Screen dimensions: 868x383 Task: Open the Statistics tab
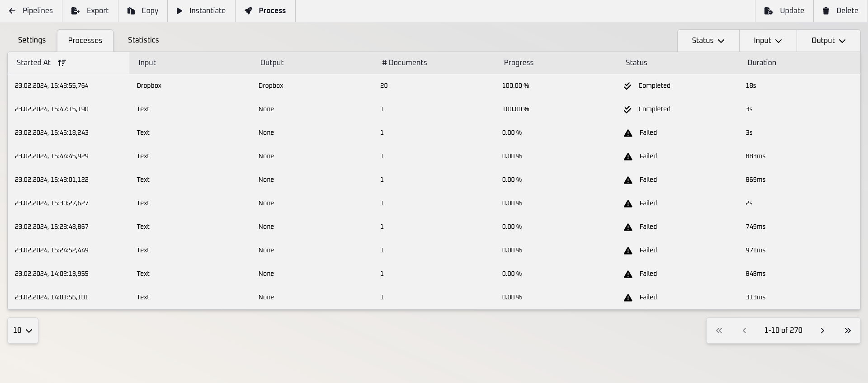pos(143,40)
